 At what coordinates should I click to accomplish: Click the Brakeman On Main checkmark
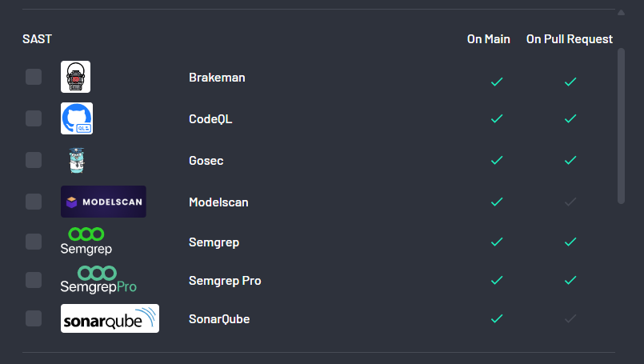[497, 82]
